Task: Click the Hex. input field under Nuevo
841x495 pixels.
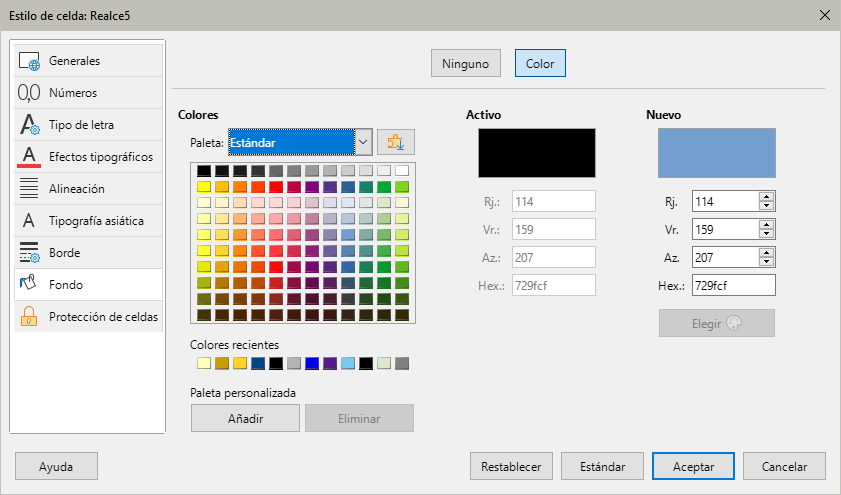Action: coord(734,286)
